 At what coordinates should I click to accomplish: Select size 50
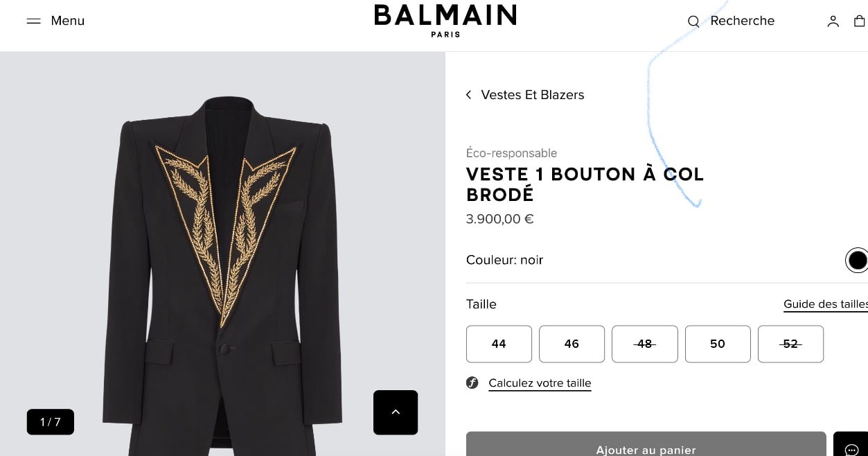pos(718,344)
